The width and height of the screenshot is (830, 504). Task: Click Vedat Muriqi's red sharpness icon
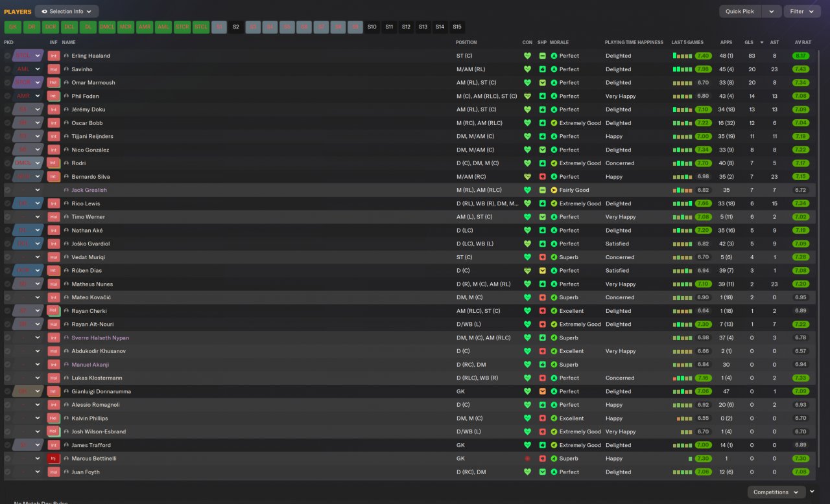[x=543, y=257]
